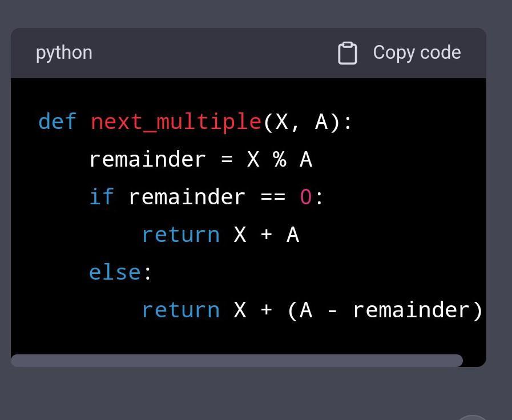This screenshot has width=512, height=420.
Task: Click return keyword on the last code line
Action: pyautogui.click(x=180, y=310)
